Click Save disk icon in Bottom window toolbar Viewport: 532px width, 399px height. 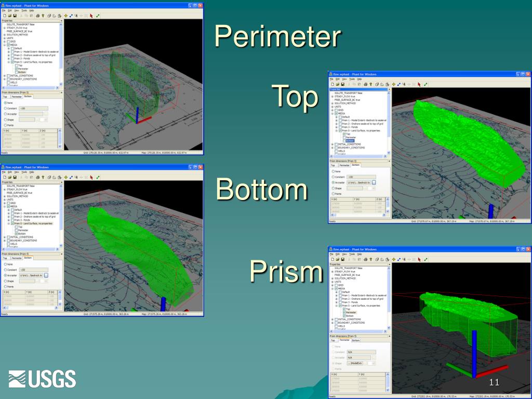(15, 177)
